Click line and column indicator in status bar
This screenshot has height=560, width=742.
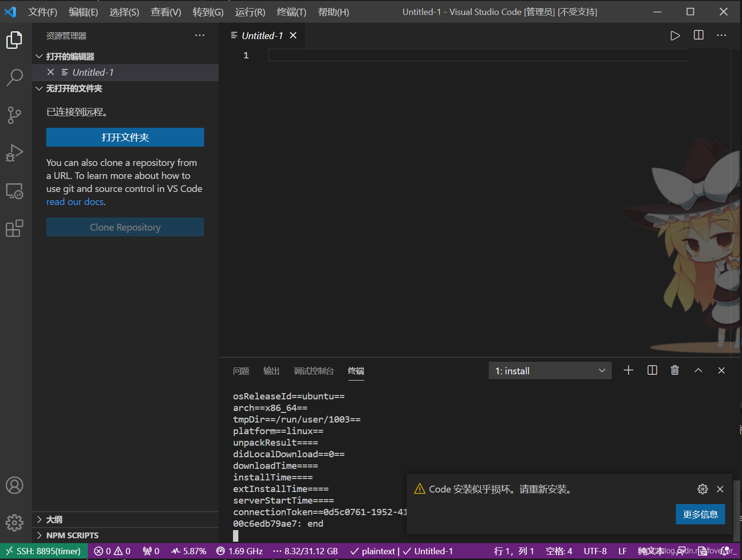(514, 551)
